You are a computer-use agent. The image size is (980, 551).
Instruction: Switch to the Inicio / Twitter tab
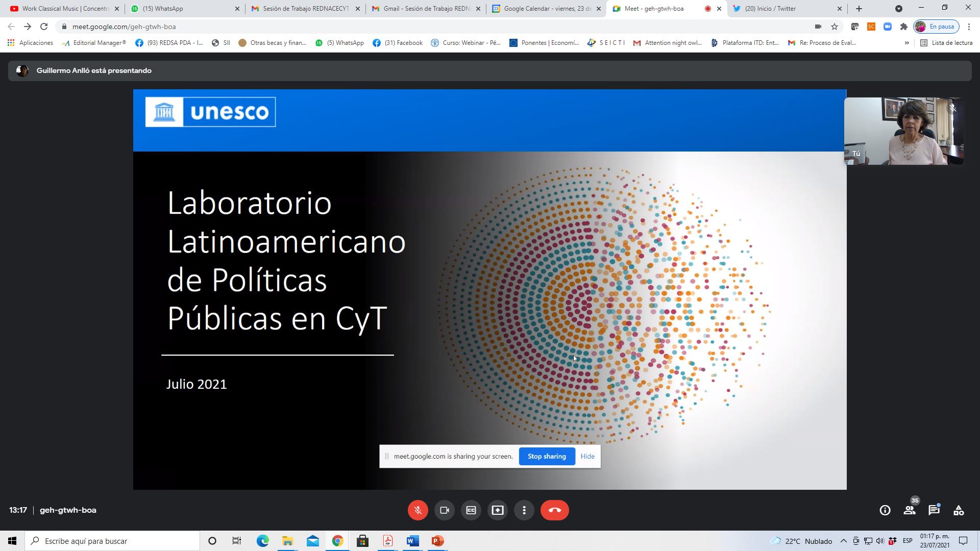click(x=776, y=9)
